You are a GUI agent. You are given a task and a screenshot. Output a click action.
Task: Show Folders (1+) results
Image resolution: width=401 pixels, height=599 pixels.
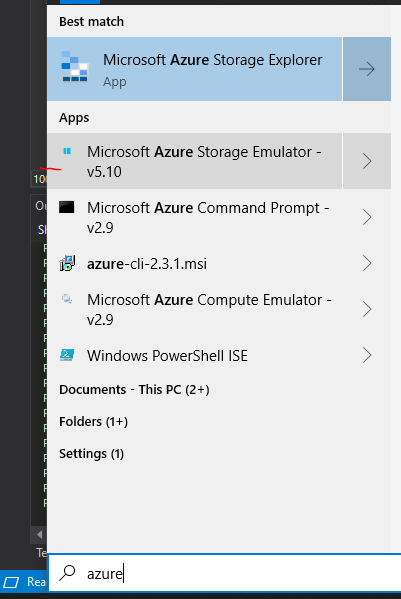94,422
